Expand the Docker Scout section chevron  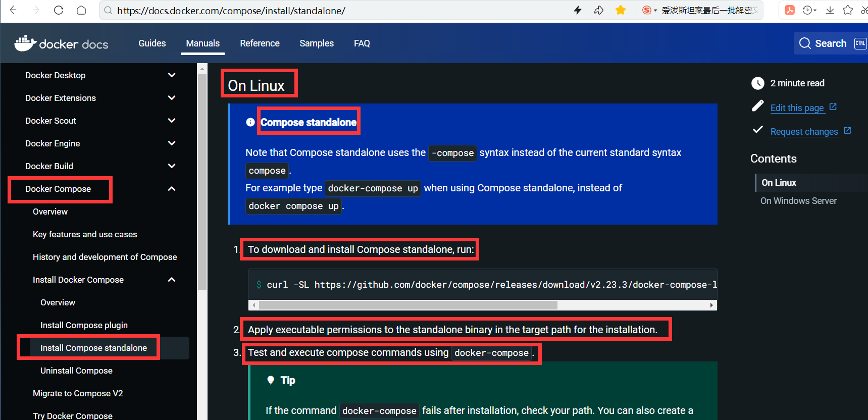(172, 121)
